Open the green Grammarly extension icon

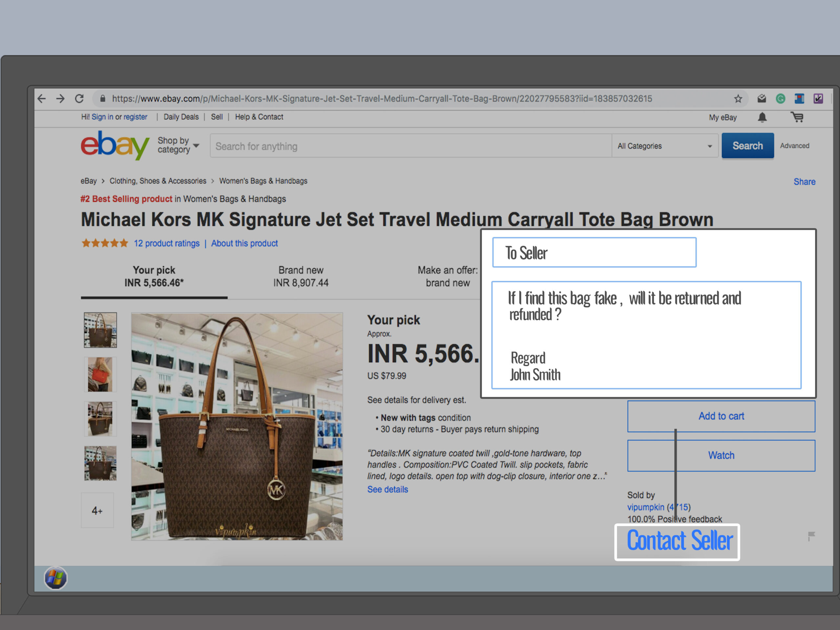tap(780, 99)
